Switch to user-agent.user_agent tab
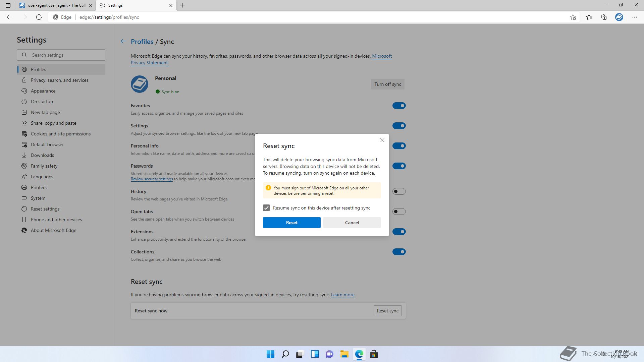This screenshot has height=362, width=644. point(56,5)
